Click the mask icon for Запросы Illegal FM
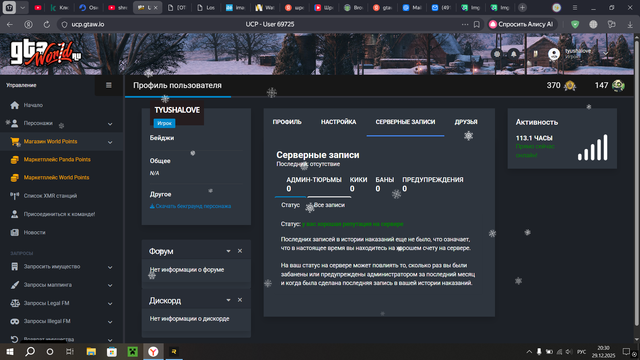This screenshot has height=360, width=640. [x=15, y=321]
